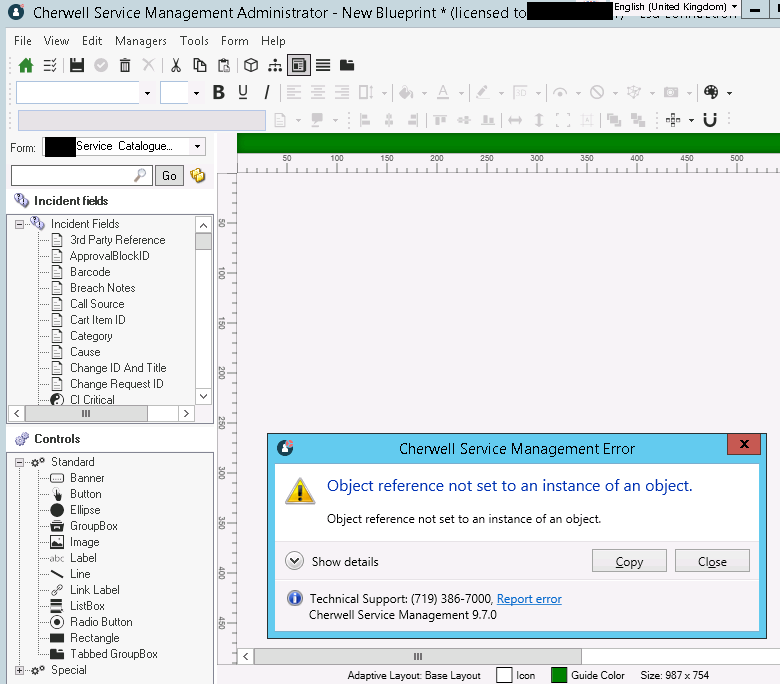Screen dimensions: 780x684
Task: Click the field search input box
Action: (x=75, y=175)
